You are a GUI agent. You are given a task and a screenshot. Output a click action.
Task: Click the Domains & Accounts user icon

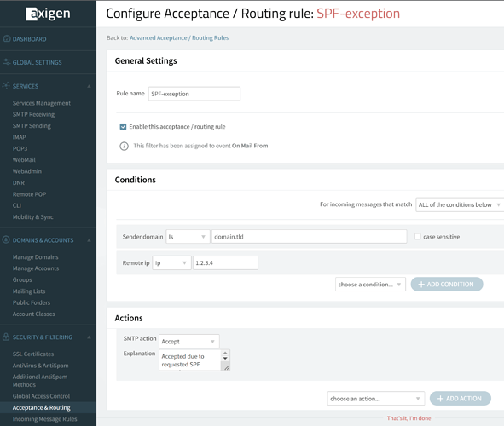coord(6,239)
